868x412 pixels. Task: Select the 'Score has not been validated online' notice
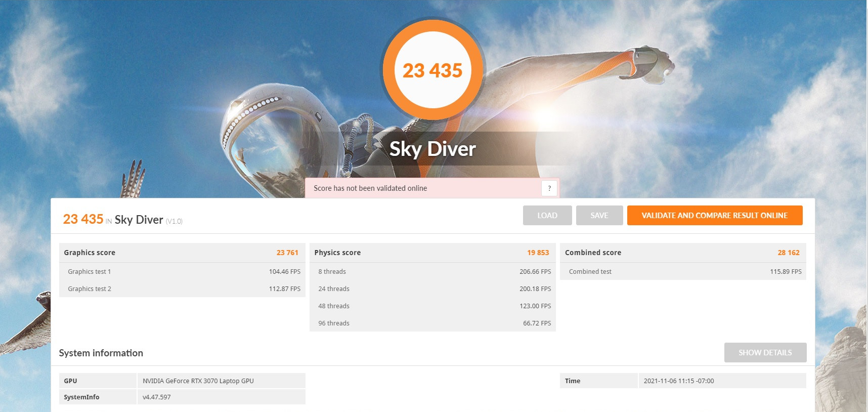click(370, 188)
